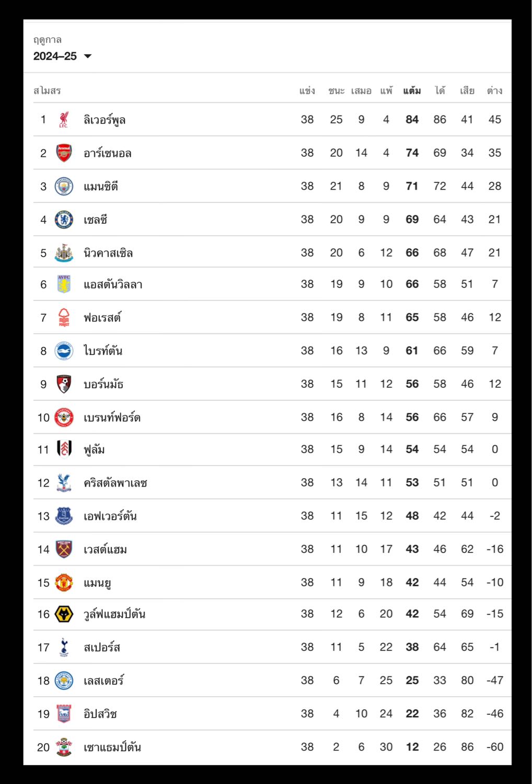Click the แต้ม points column header
This screenshot has width=532, height=784.
[412, 90]
